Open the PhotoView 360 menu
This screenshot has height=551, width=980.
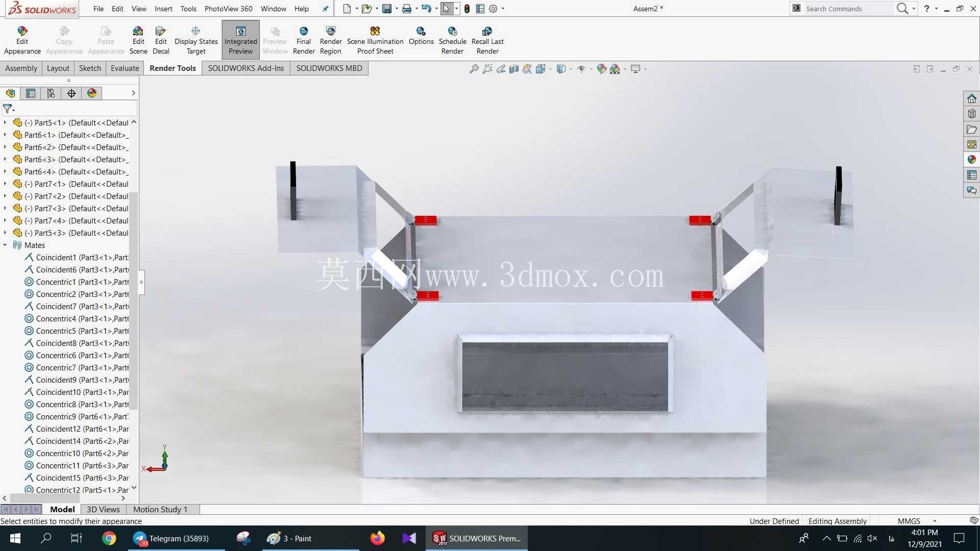[x=228, y=9]
